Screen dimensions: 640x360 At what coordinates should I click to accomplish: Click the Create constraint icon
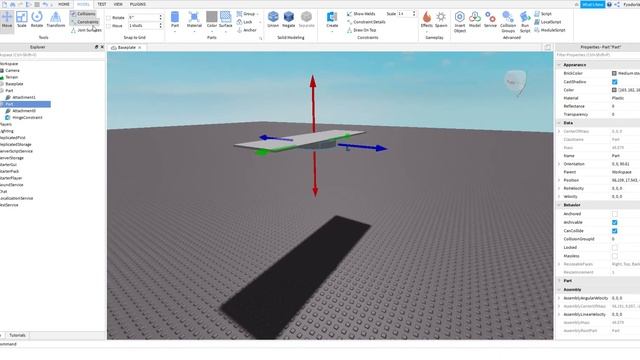point(332,19)
